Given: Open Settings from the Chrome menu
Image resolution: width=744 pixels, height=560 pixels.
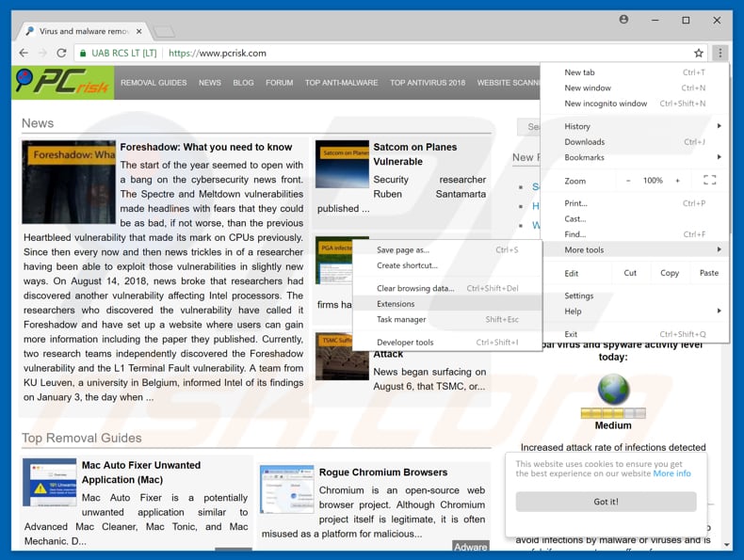Looking at the screenshot, I should [x=579, y=296].
